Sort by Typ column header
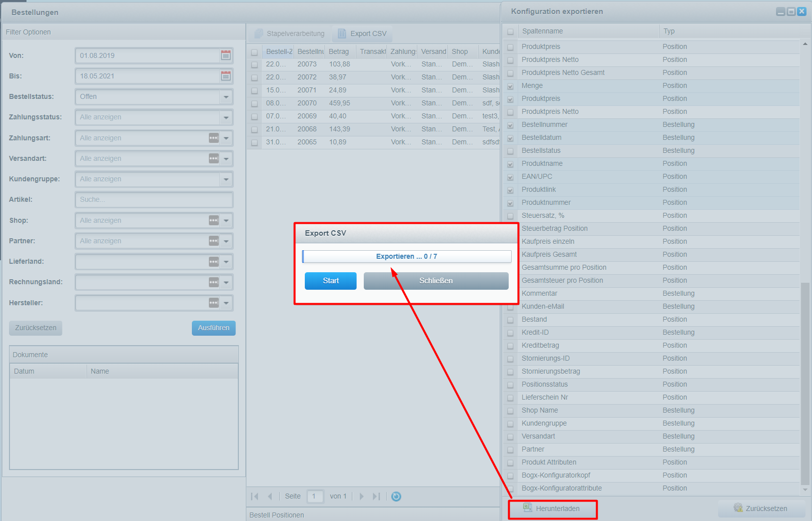The image size is (812, 521). (730, 31)
